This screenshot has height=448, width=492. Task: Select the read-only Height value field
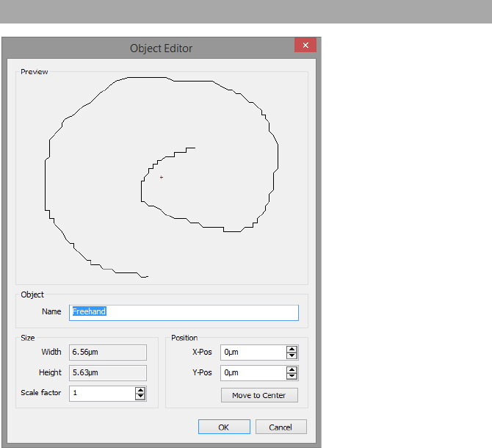[x=108, y=373]
